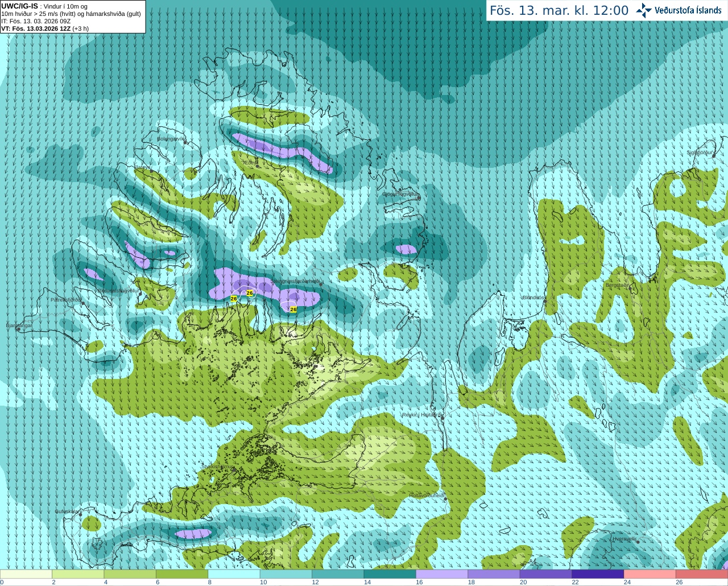728x586 pixels.
Task: Select the Siglufjörður station label
Action: pos(700,152)
